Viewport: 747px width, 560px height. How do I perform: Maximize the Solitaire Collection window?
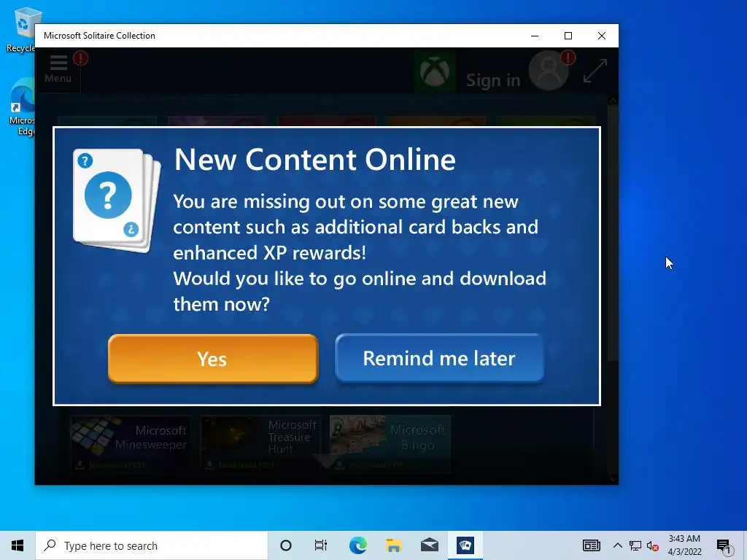point(568,36)
